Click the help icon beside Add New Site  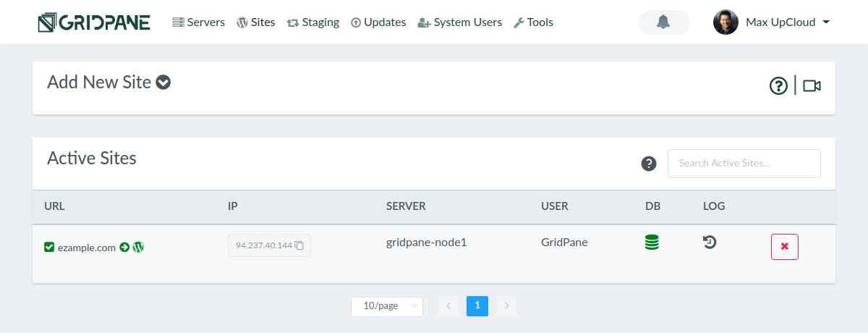778,86
